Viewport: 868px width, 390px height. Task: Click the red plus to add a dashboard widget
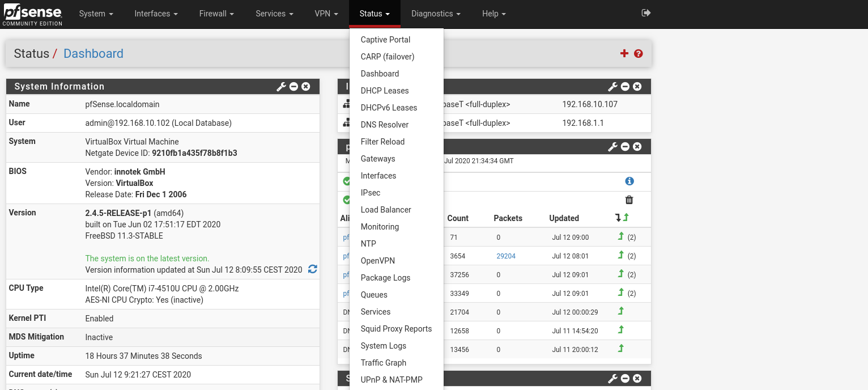click(624, 53)
